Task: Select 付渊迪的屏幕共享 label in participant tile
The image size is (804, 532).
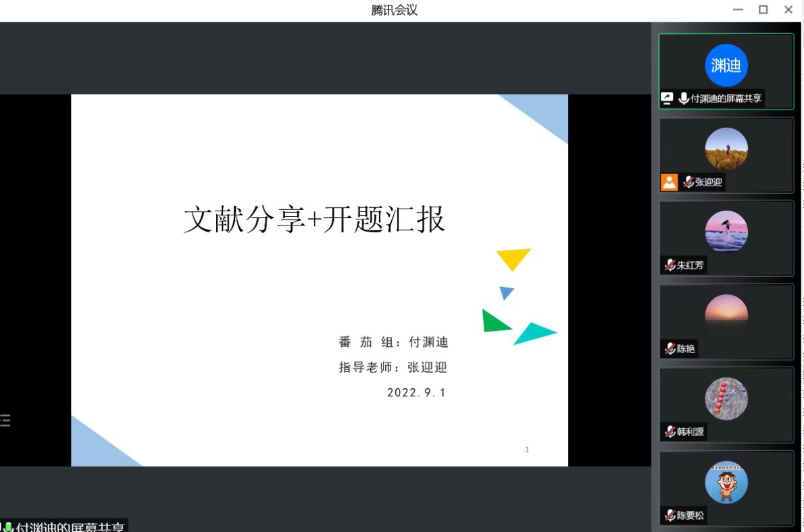Action: 726,99
